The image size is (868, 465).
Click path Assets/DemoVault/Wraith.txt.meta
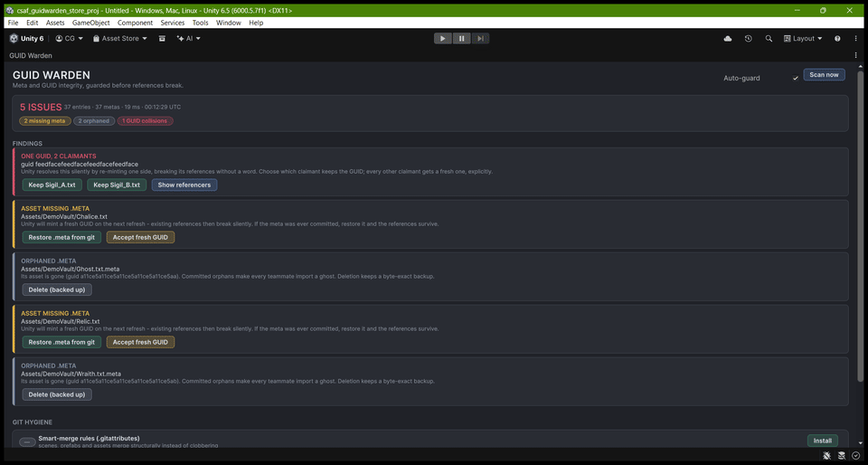[x=71, y=374]
